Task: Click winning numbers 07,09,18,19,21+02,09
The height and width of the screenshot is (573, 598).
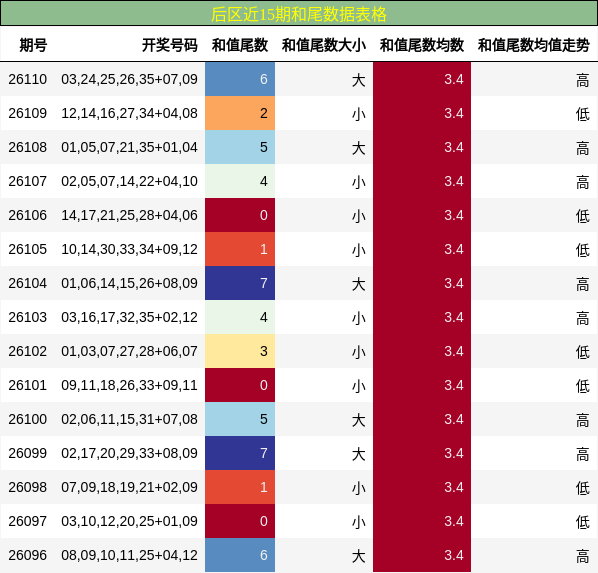Action: (x=129, y=487)
